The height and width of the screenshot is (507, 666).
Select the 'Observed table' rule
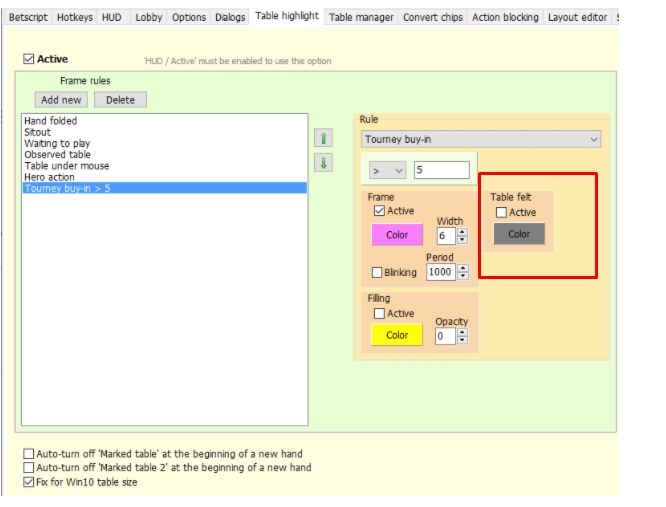[165, 155]
